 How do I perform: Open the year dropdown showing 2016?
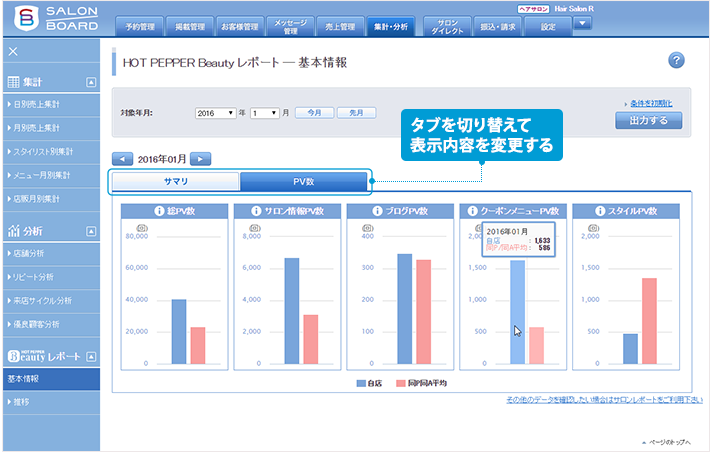click(x=215, y=113)
